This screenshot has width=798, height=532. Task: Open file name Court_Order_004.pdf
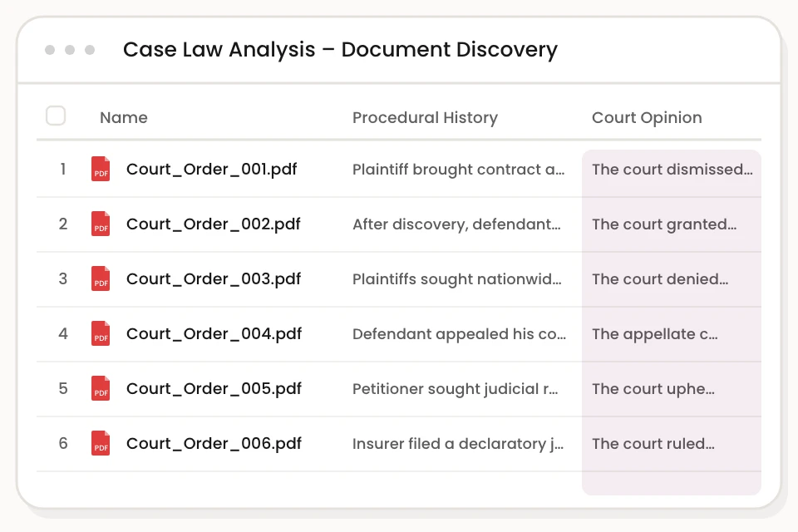point(214,333)
